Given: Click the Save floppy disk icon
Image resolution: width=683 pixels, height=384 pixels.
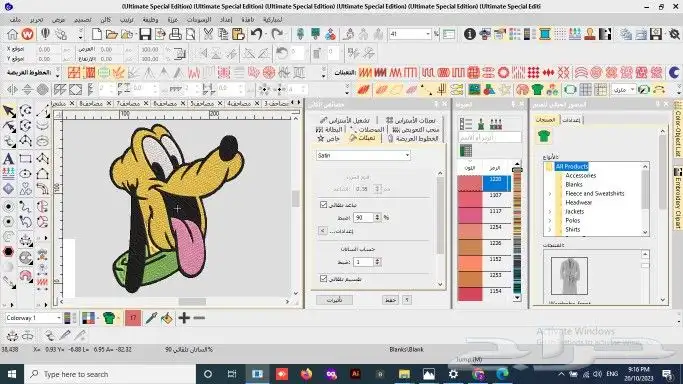Looking at the screenshot, I should pos(145,34).
